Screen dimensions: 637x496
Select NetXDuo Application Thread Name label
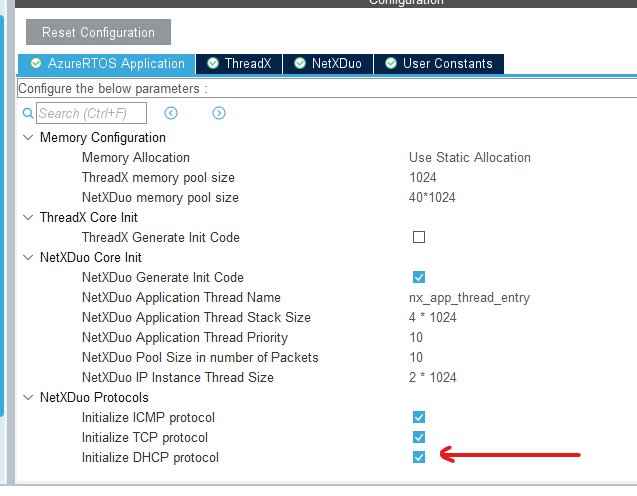point(181,298)
